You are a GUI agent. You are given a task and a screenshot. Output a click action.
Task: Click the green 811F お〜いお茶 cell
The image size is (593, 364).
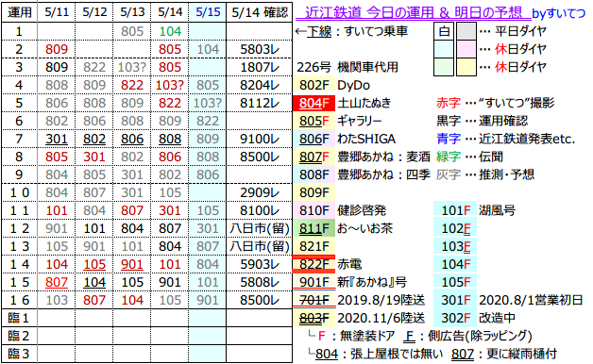click(313, 228)
